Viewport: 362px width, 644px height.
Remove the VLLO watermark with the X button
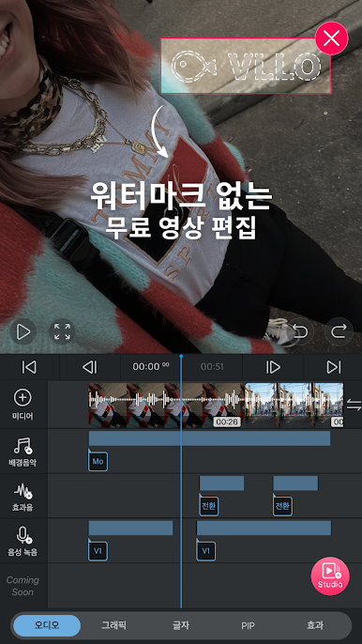click(331, 38)
